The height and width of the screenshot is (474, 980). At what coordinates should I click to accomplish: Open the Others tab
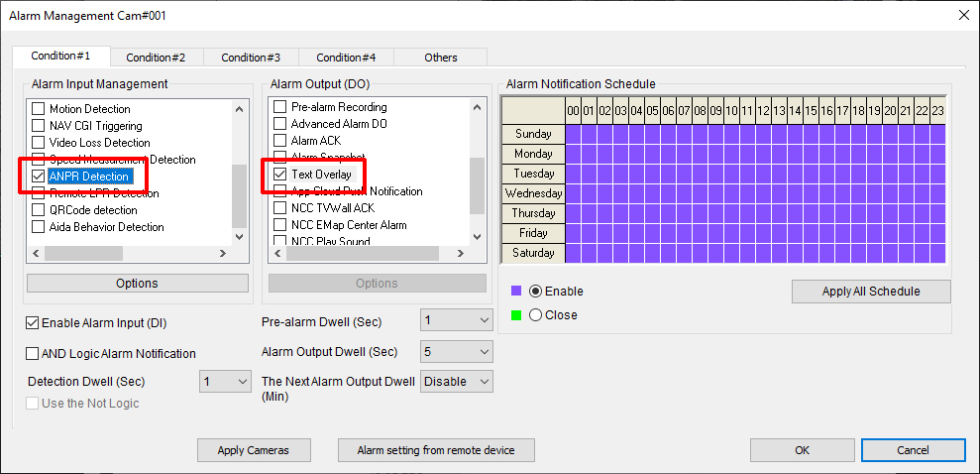[441, 58]
